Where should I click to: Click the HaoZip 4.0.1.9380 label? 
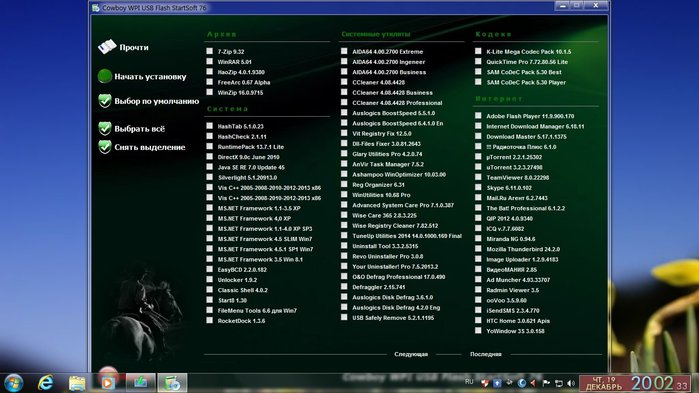tap(241, 72)
